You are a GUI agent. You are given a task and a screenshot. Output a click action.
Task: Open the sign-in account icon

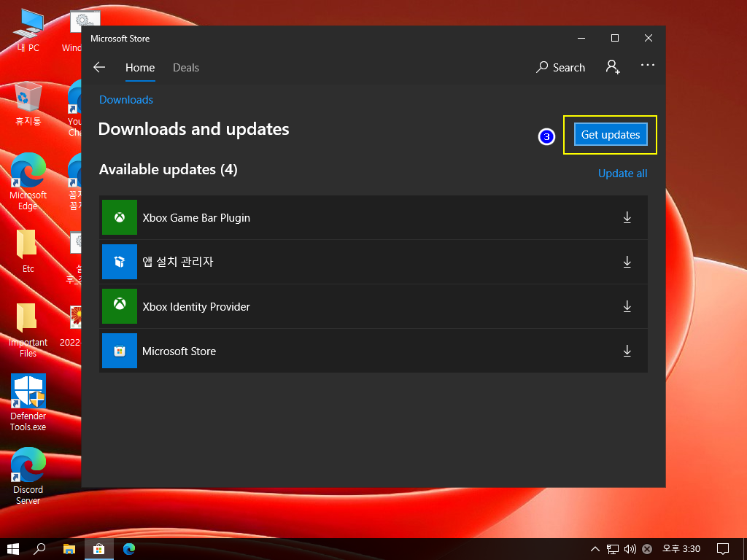tap(613, 67)
